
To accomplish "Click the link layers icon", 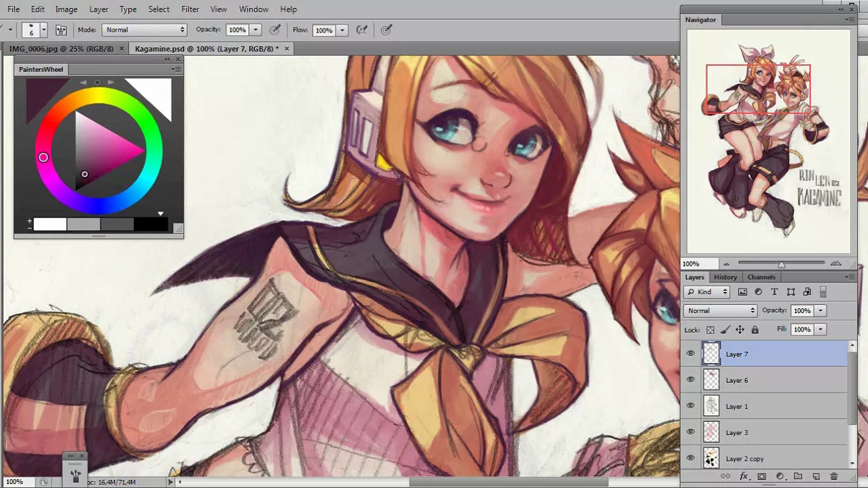I will [x=725, y=476].
